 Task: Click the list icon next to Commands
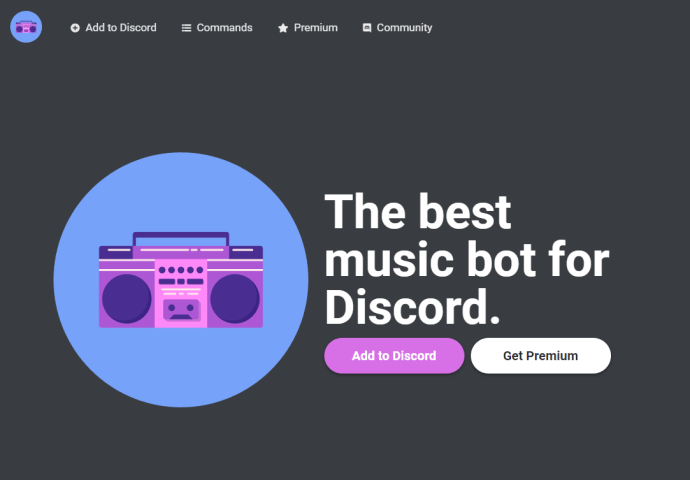click(x=187, y=28)
